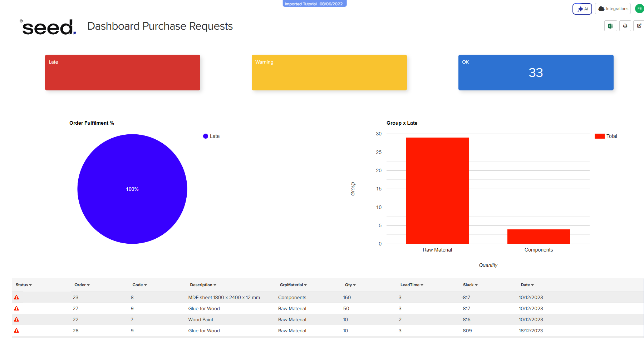Open the Status column dropdown
Viewport: 644px width, 338px height.
pos(24,285)
